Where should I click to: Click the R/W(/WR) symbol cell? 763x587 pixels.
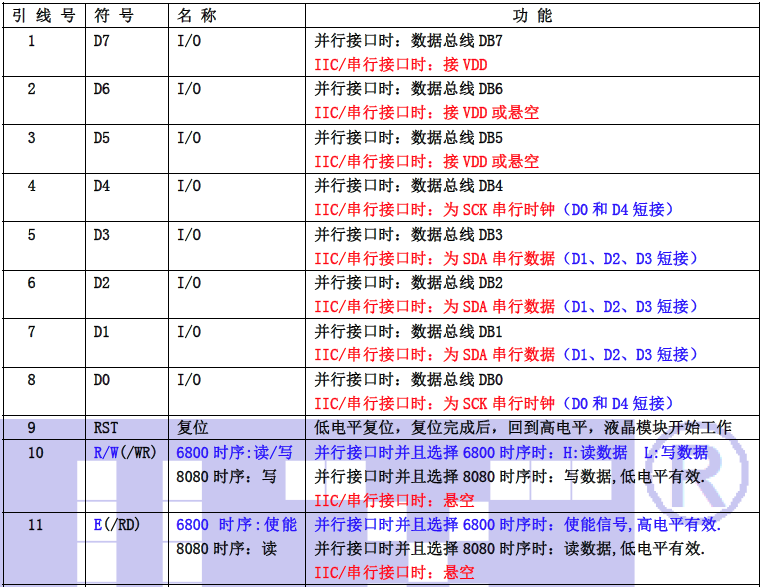pos(117,453)
